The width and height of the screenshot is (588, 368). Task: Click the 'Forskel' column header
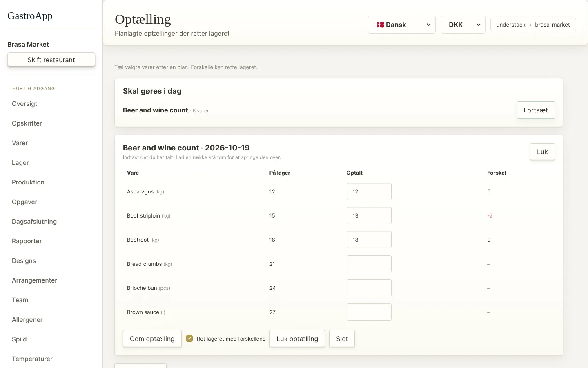[x=497, y=173]
